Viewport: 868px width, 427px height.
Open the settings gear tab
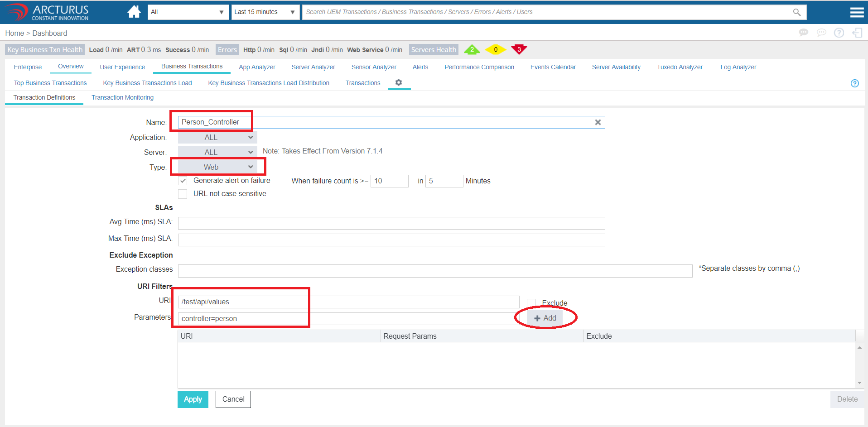pyautogui.click(x=399, y=82)
